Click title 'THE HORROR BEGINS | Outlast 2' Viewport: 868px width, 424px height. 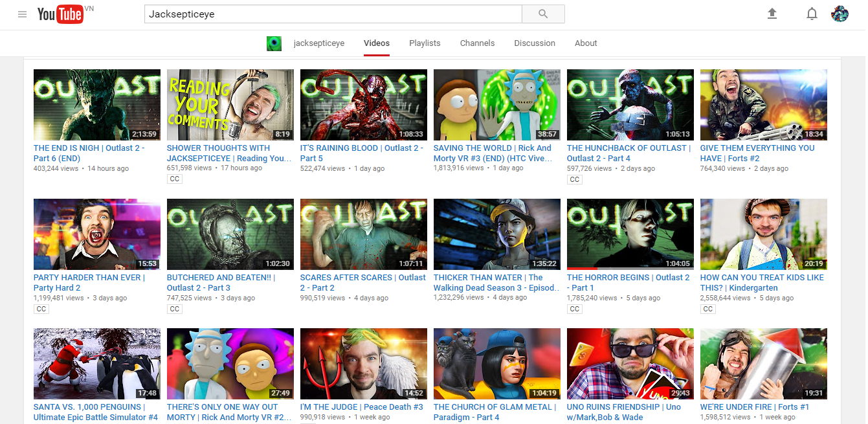click(629, 282)
